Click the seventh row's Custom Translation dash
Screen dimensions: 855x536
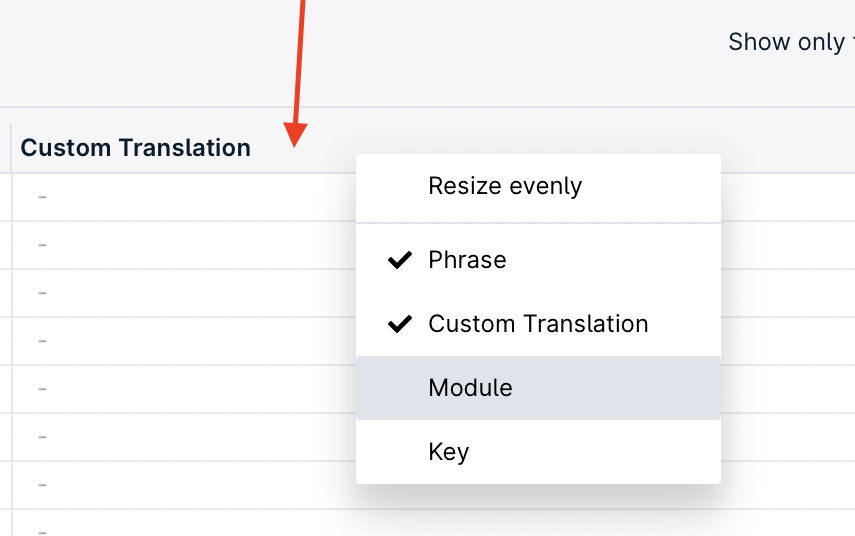point(43,485)
